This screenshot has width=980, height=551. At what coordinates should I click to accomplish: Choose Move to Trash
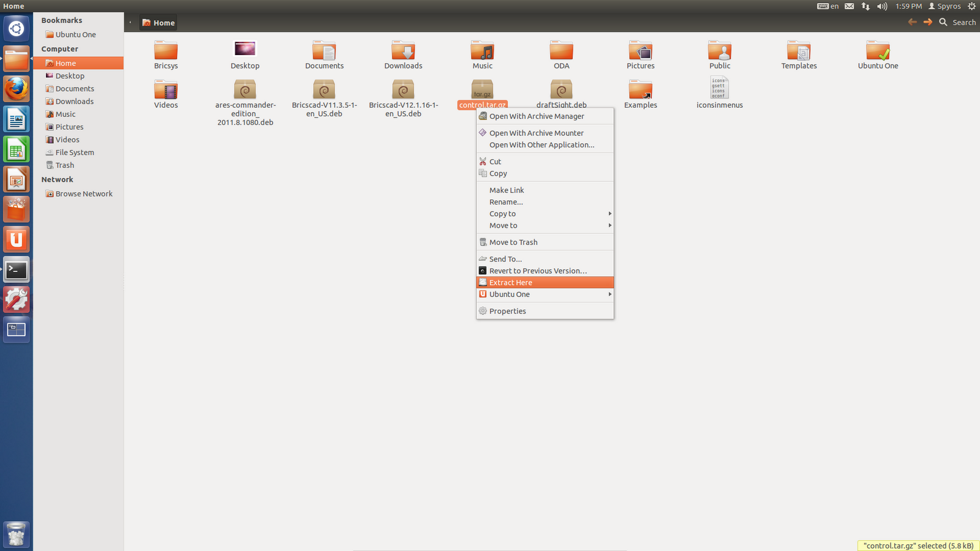tap(545, 242)
